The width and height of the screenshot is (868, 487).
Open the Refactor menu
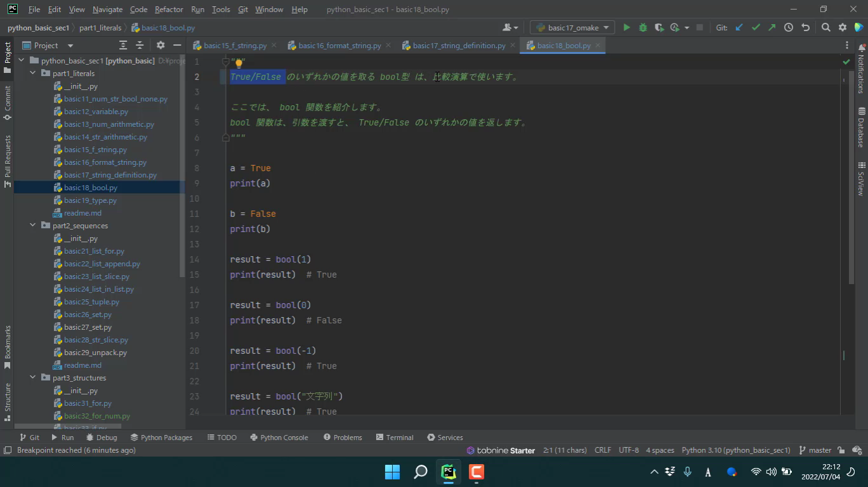(168, 10)
